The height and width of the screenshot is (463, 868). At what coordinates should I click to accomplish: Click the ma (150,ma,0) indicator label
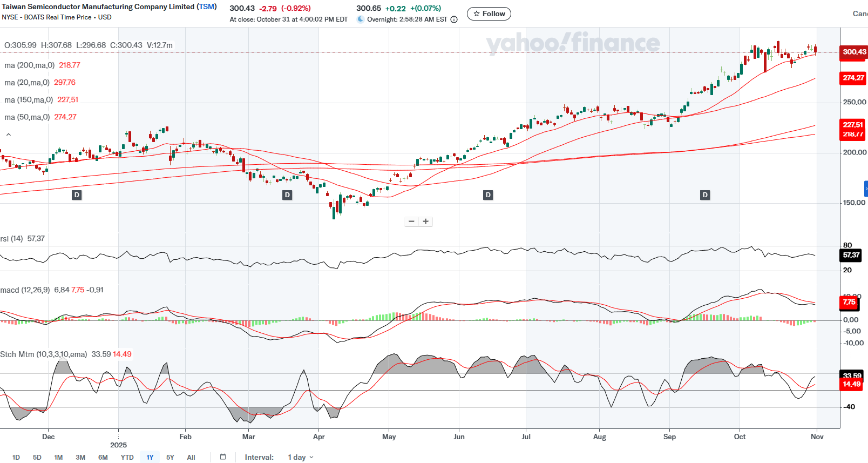point(29,100)
